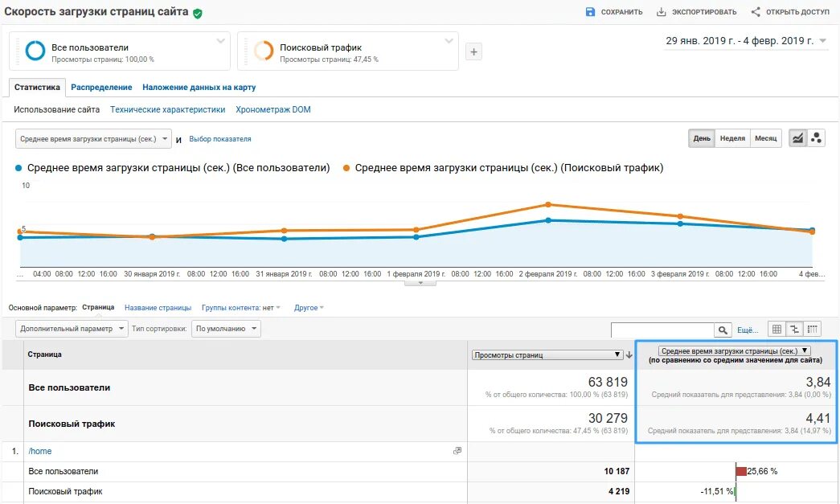Expand Поисковый трафик segment menu chevron
This screenshot has height=504, width=840.
coord(449,41)
